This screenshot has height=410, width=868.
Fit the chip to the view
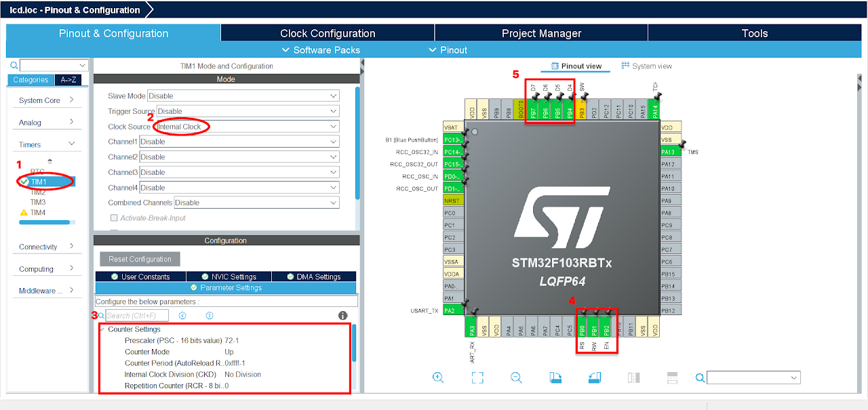(x=477, y=378)
